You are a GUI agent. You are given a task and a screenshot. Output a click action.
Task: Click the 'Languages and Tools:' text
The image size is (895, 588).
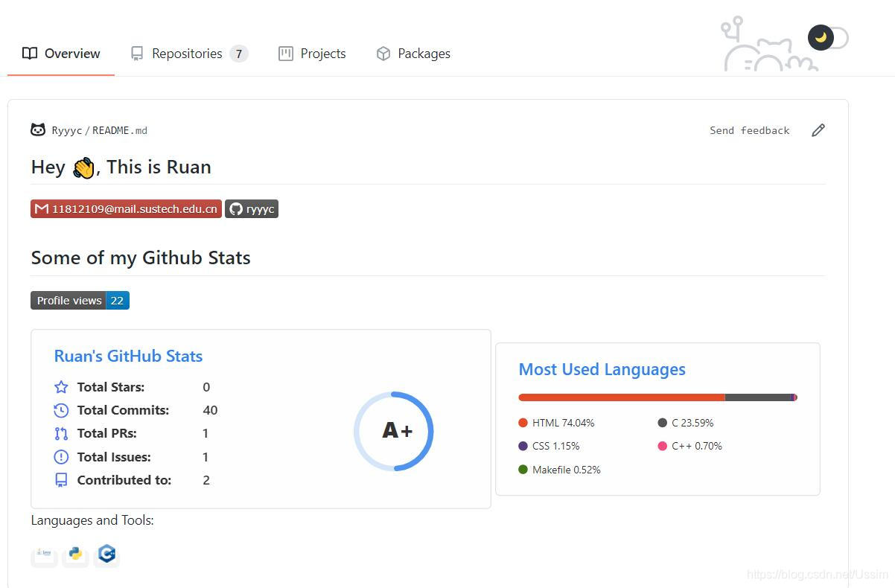click(x=92, y=520)
